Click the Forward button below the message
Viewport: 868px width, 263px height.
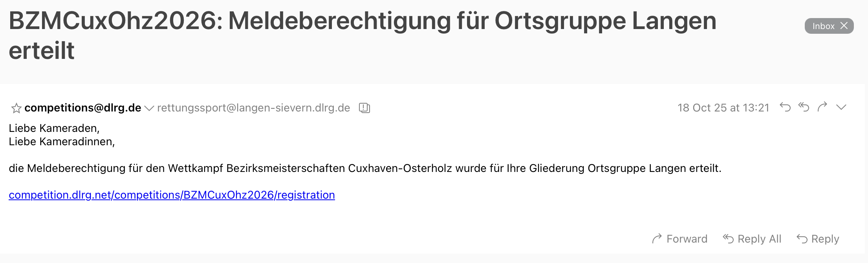click(x=679, y=239)
